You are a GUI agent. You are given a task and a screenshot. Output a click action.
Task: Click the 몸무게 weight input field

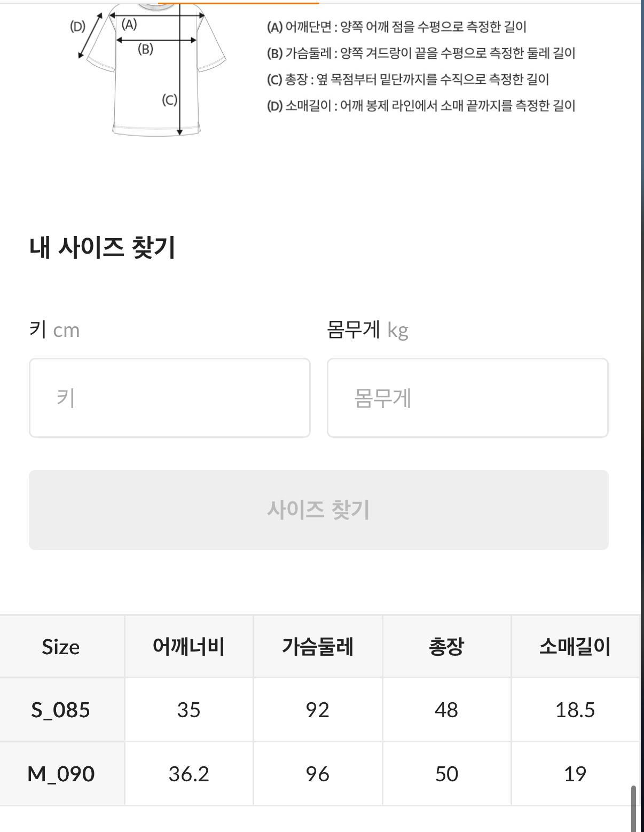tap(467, 398)
